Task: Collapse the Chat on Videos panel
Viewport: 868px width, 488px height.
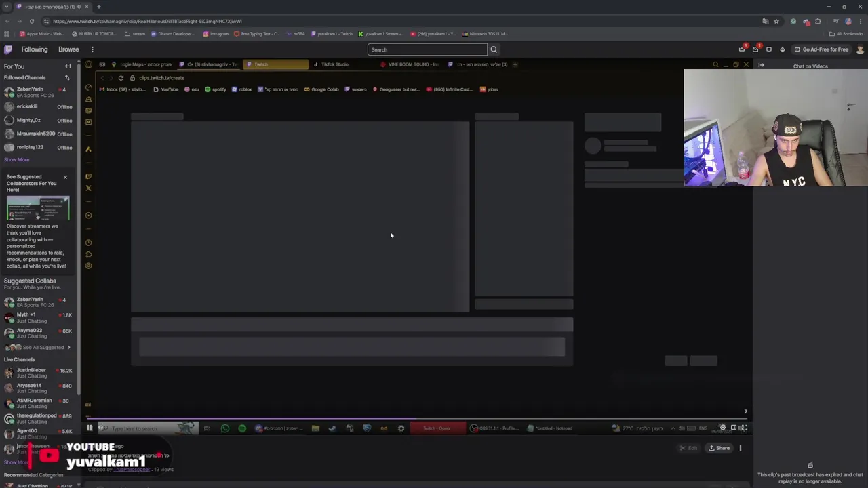Action: coord(761,65)
